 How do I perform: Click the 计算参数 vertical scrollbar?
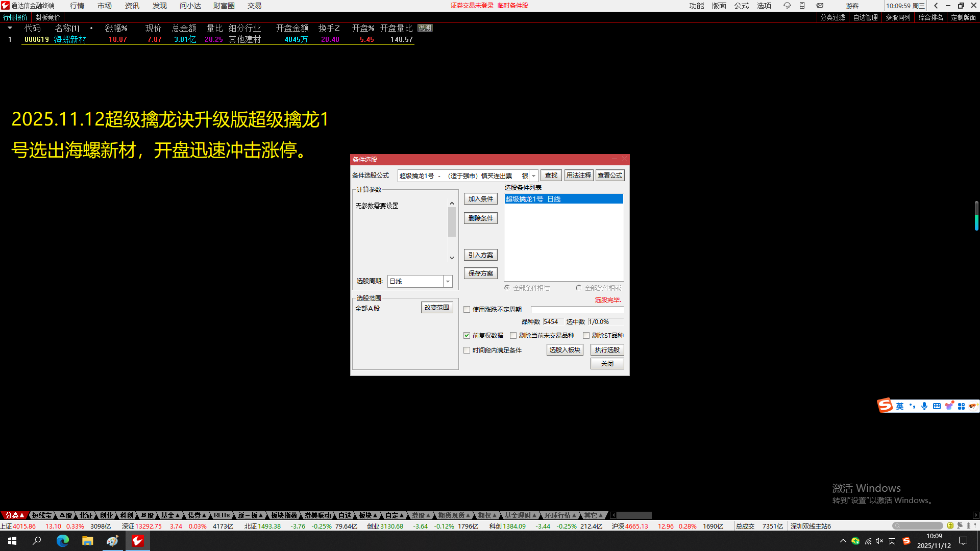(x=452, y=222)
